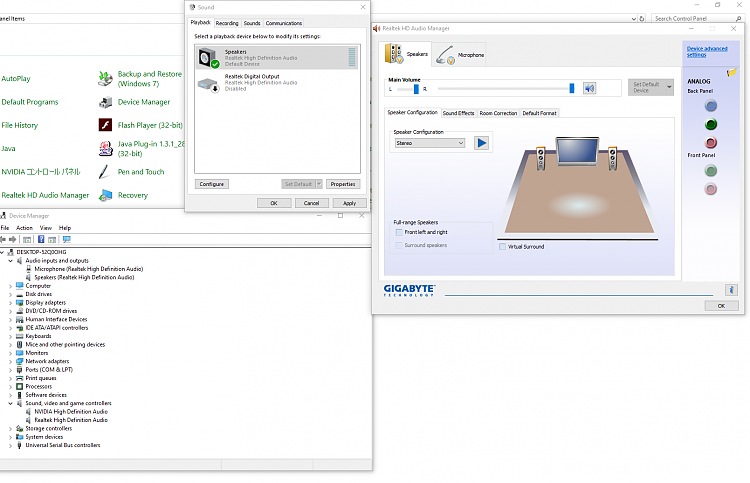Image resolution: width=750 pixels, height=483 pixels.
Task: Open the Set Default dropdown arrow in Sound dialog
Action: [x=319, y=184]
